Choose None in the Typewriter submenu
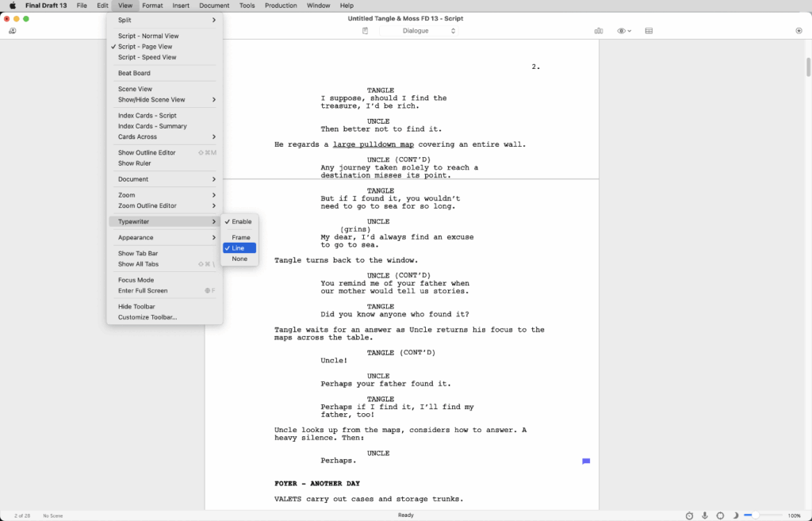Image resolution: width=812 pixels, height=521 pixels. 239,259
